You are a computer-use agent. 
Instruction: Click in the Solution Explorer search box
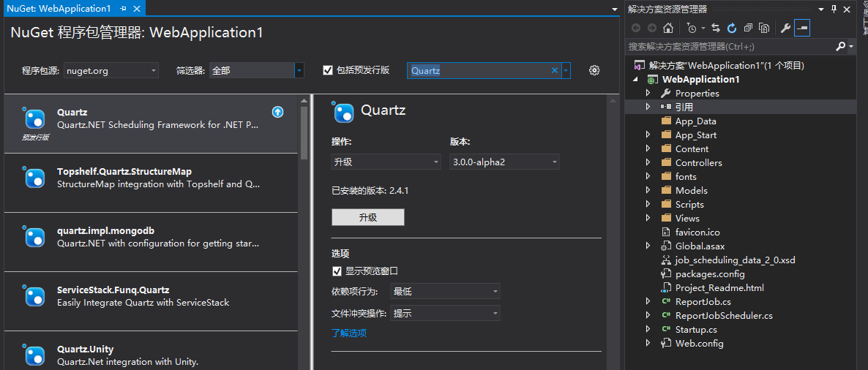click(x=730, y=47)
